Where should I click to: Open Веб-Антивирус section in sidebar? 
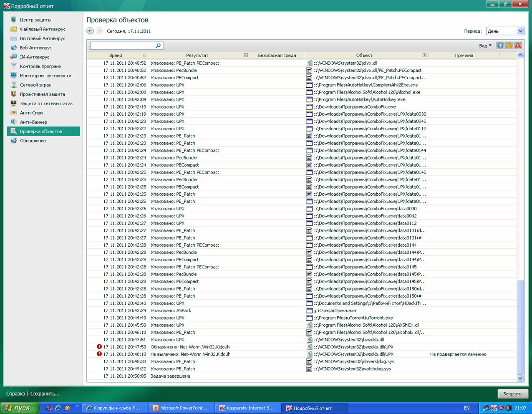[x=36, y=48]
